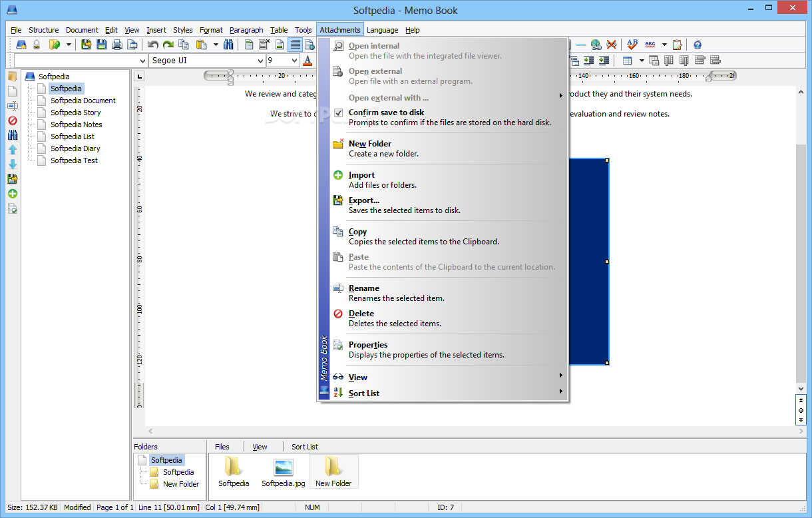Open the dropdown arrow beside the table icon
This screenshot has width=812, height=518.
[642, 61]
